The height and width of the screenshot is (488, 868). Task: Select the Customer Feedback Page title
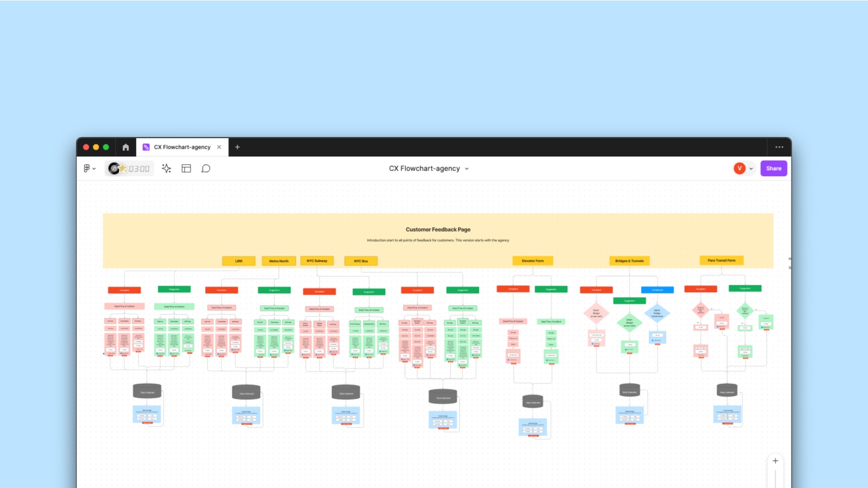[x=438, y=229]
